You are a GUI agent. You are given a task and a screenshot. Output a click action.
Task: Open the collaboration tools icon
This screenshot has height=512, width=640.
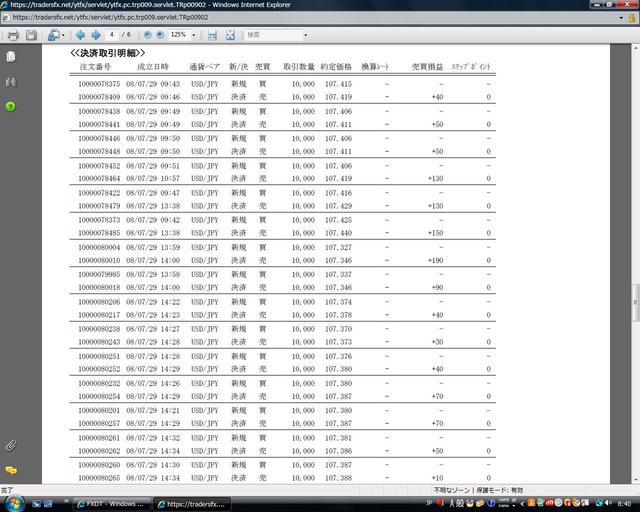coord(53,35)
